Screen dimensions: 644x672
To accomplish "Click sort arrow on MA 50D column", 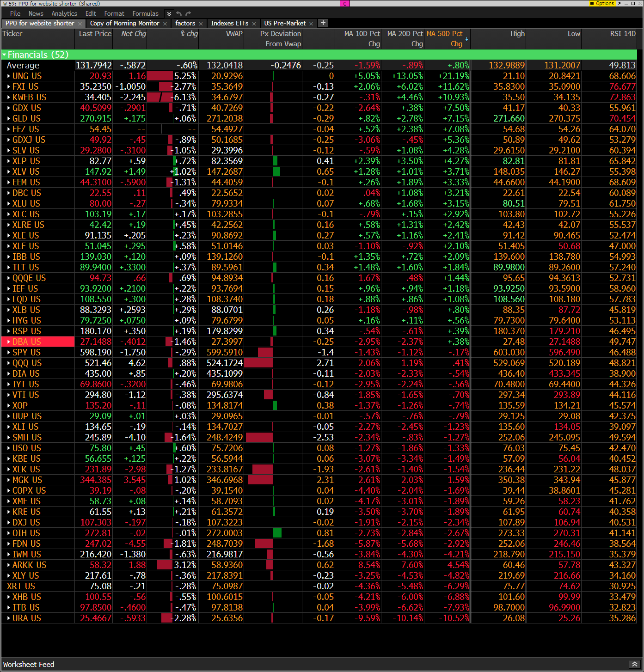I will 466,39.
